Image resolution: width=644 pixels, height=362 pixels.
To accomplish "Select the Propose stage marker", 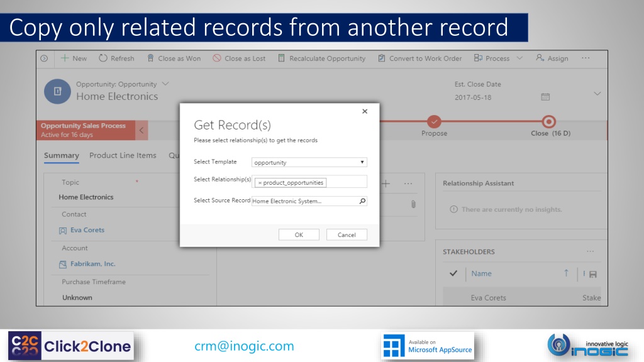I will click(434, 121).
